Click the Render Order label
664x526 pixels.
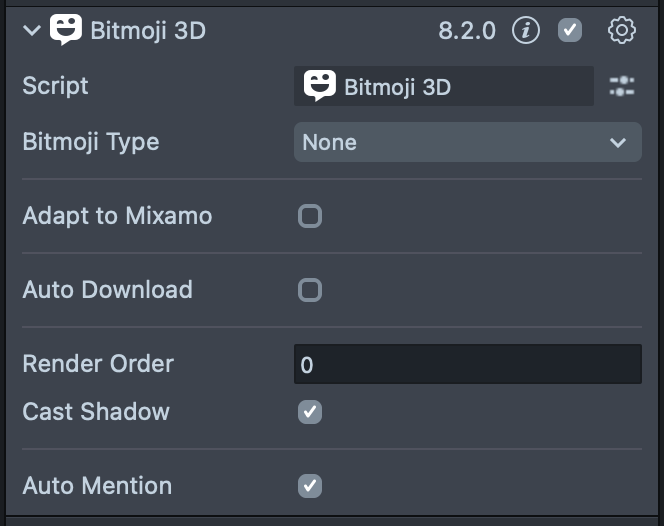98,364
